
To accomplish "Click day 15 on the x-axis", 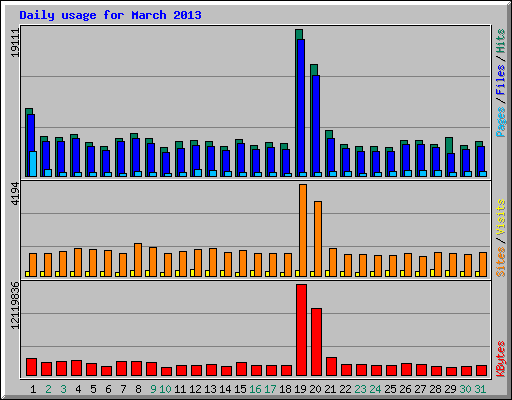I will [240, 389].
